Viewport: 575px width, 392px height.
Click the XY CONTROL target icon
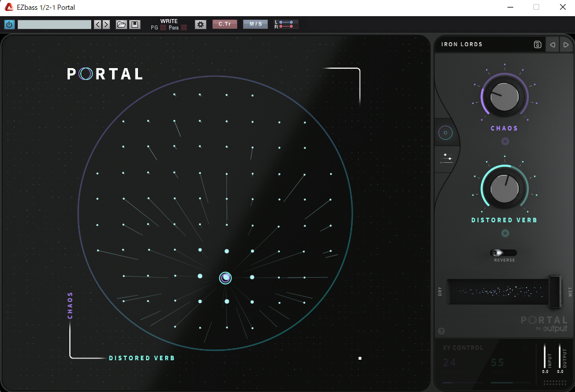[x=525, y=348]
